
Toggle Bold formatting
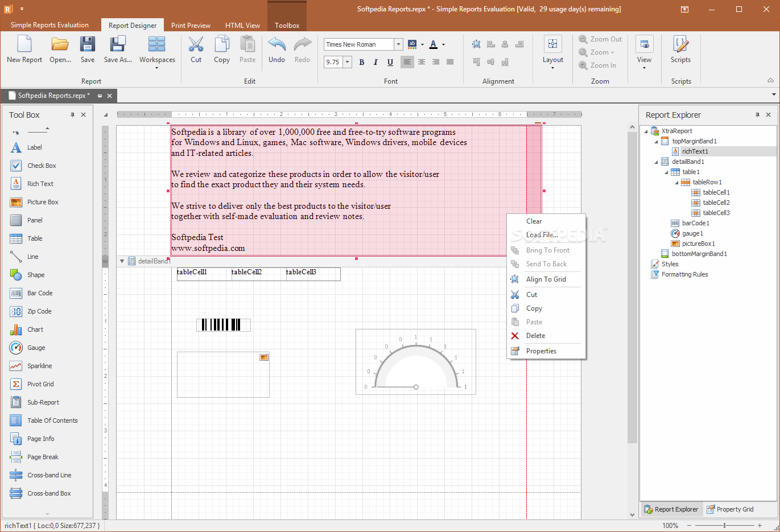[361, 62]
